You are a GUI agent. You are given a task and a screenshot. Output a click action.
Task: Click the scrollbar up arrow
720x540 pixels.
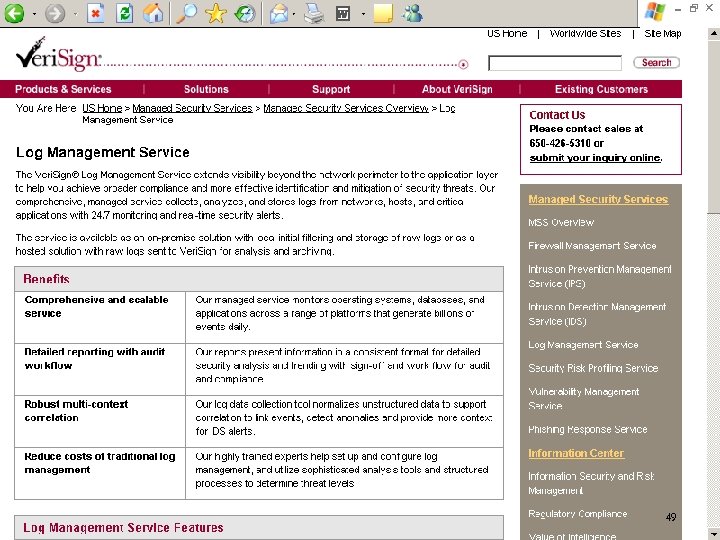coord(714,33)
